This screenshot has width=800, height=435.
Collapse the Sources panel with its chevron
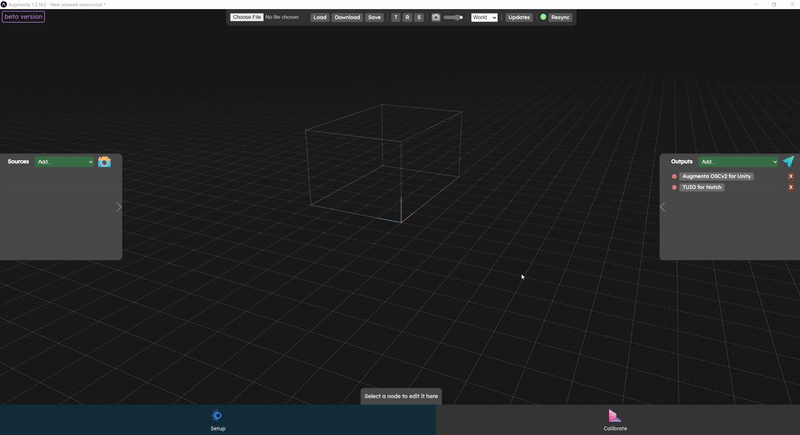point(118,207)
